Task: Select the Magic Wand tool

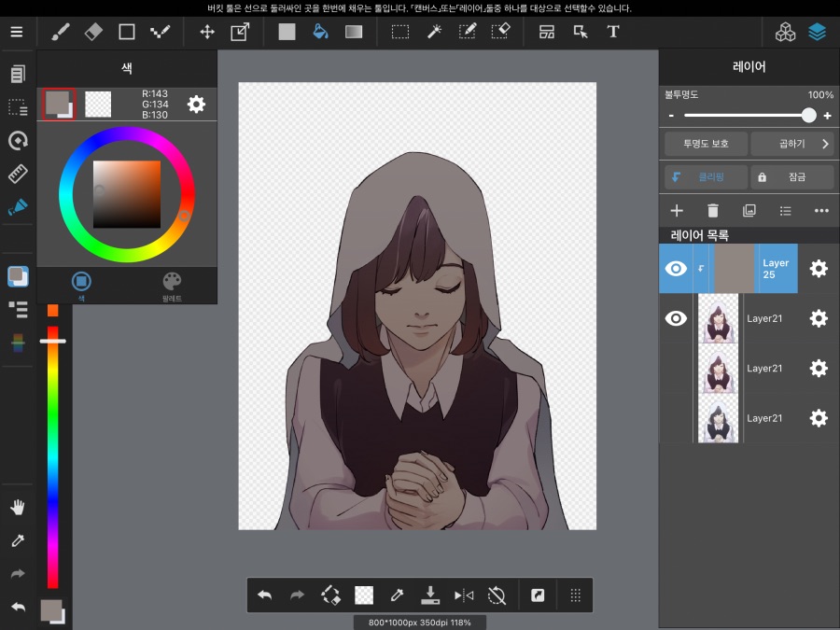Action: [433, 31]
